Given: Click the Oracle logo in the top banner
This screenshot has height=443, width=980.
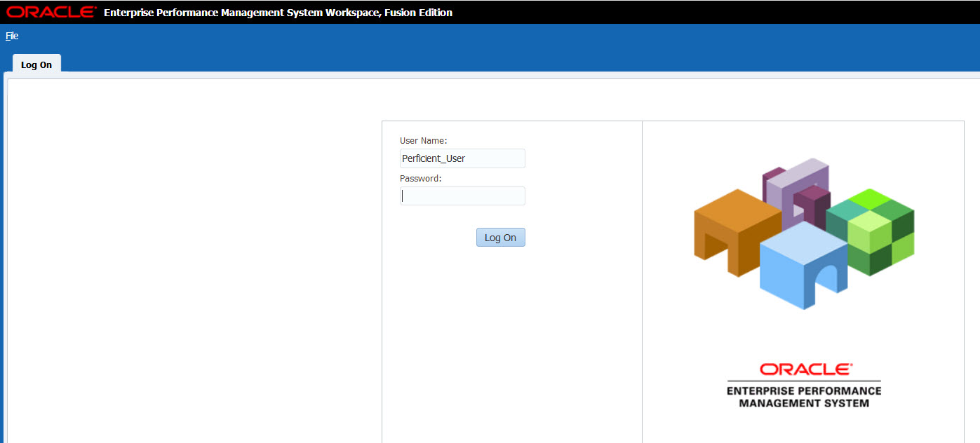Looking at the screenshot, I should 50,11.
